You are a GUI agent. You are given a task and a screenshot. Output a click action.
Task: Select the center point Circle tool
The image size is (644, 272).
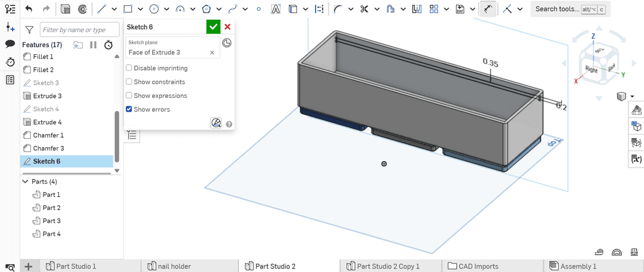(154, 8)
